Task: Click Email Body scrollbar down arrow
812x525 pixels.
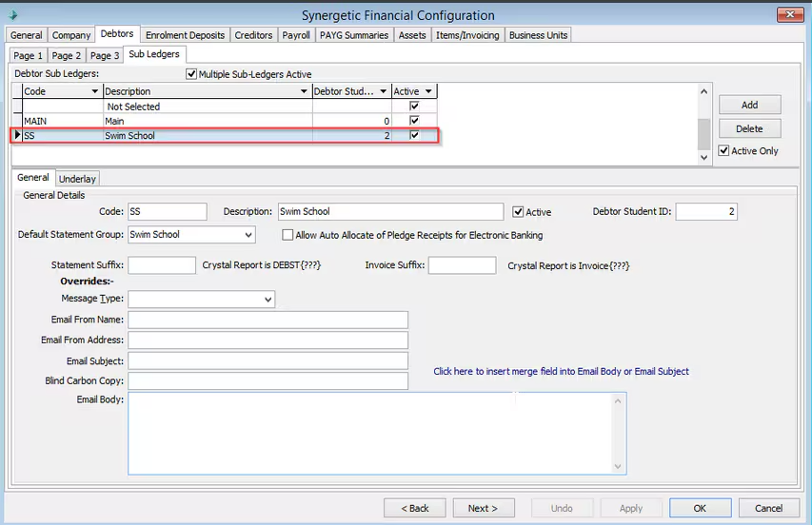Action: (x=618, y=467)
